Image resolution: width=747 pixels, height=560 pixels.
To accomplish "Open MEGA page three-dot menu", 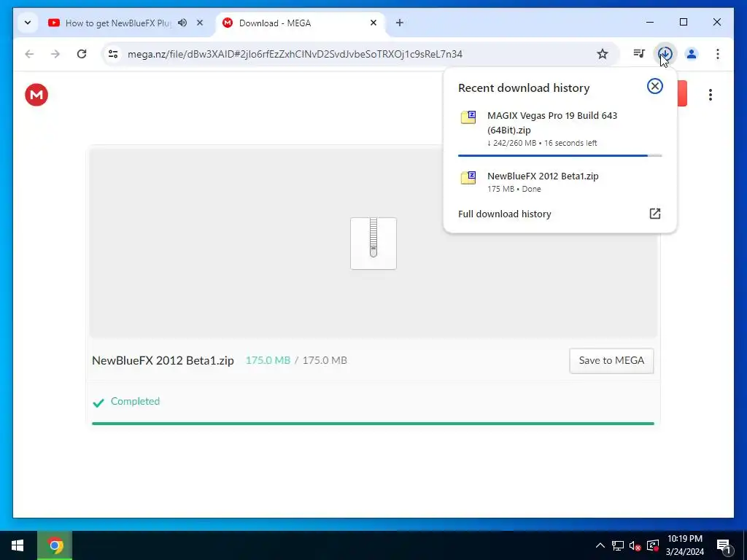I will 710,95.
